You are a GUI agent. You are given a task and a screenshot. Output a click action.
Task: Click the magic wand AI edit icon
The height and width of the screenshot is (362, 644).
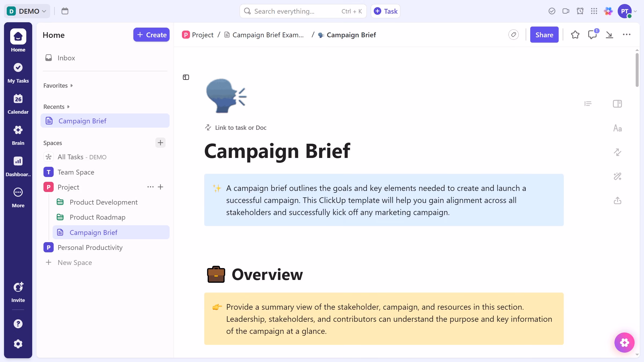pyautogui.click(x=617, y=176)
